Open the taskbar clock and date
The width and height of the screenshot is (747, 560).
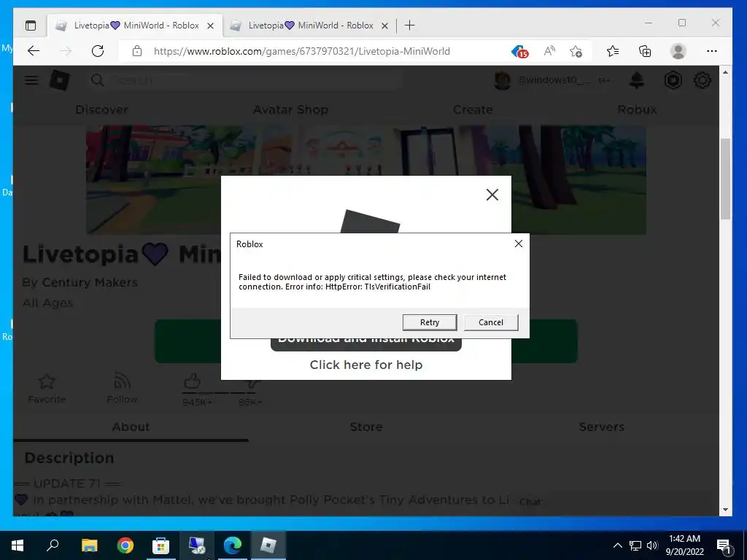(684, 545)
